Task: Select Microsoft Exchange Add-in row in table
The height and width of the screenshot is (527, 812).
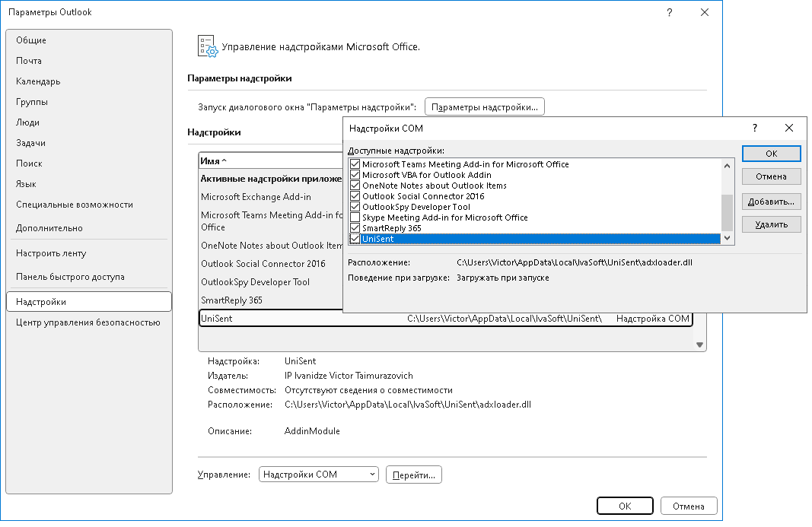Action: click(x=272, y=197)
